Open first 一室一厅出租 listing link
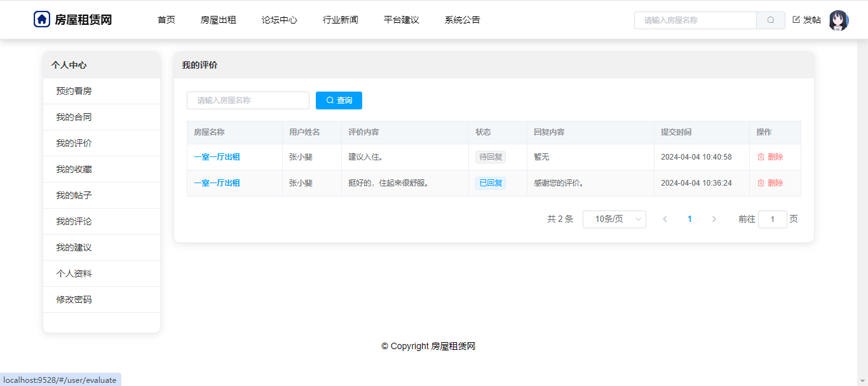868x386 pixels. click(x=217, y=157)
